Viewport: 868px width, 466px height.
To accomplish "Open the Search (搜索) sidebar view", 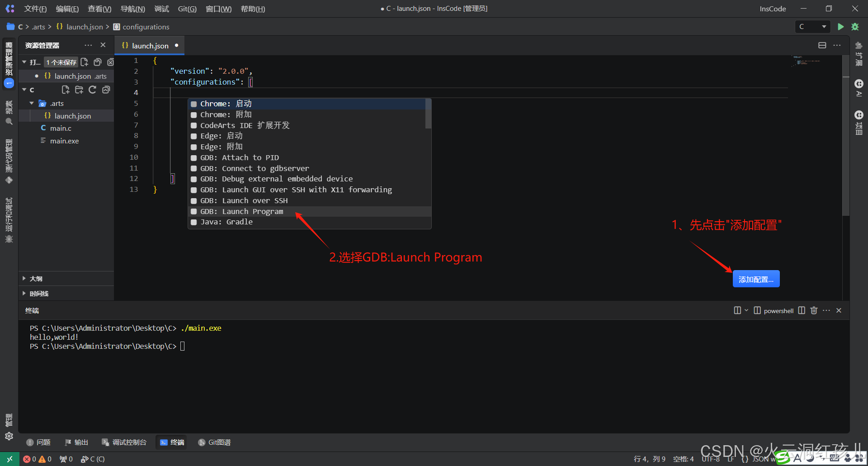I will [9, 113].
